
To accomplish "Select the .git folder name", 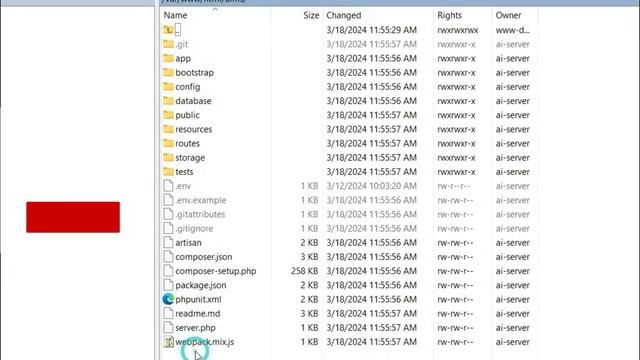I will coord(182,44).
